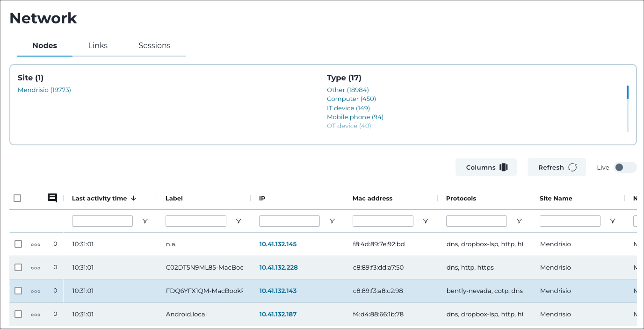Open filter icon for Label column
This screenshot has height=329, width=644.
tap(239, 221)
